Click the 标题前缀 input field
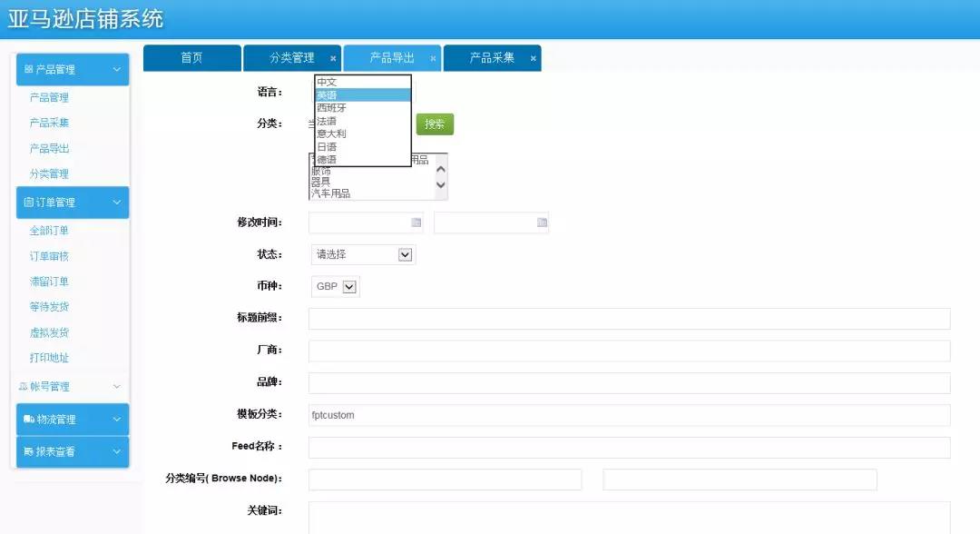Image resolution: width=980 pixels, height=534 pixels. point(629,319)
